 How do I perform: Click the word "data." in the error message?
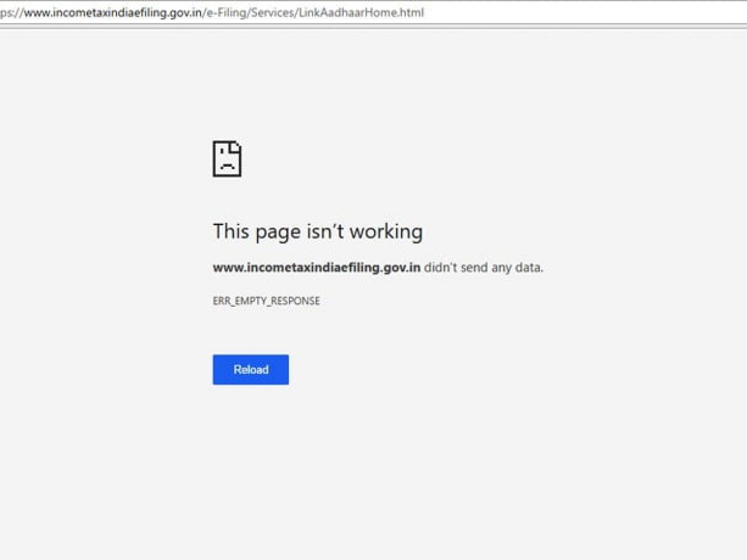click(529, 268)
